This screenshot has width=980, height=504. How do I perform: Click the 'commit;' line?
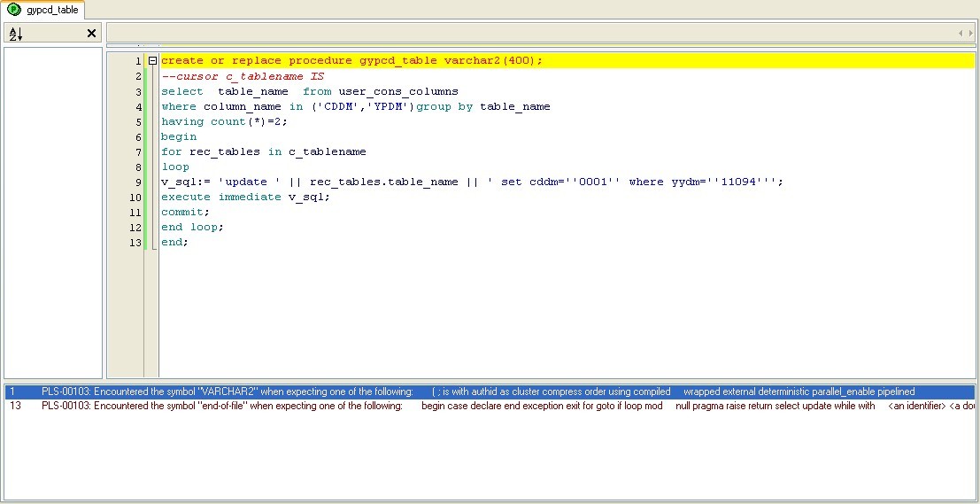[186, 212]
